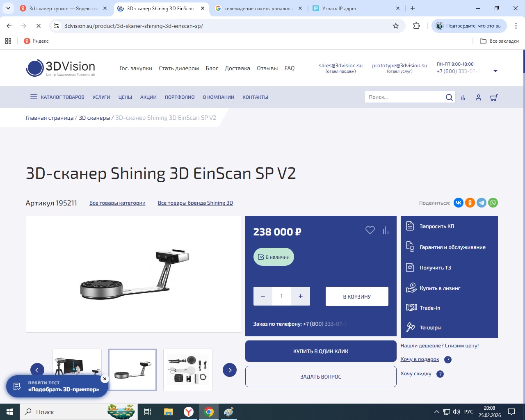525x420 pixels.
Task: Switch to the Узнать IP адрес tab
Action: tap(356, 8)
